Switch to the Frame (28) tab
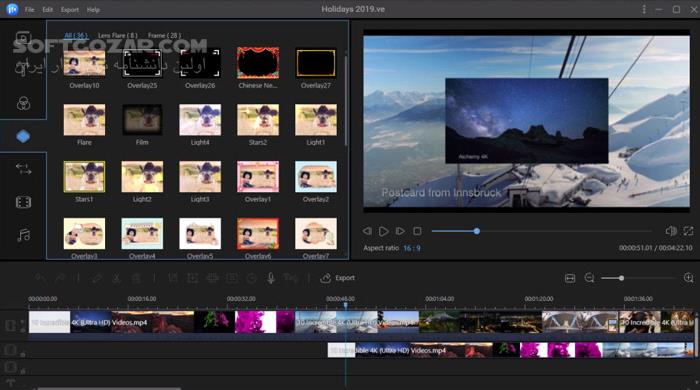The height and width of the screenshot is (390, 700). tap(164, 35)
